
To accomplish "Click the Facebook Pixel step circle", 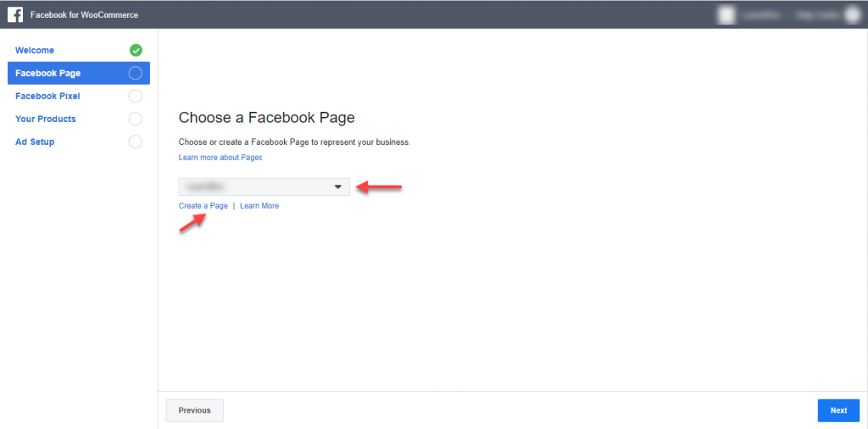I will (135, 97).
